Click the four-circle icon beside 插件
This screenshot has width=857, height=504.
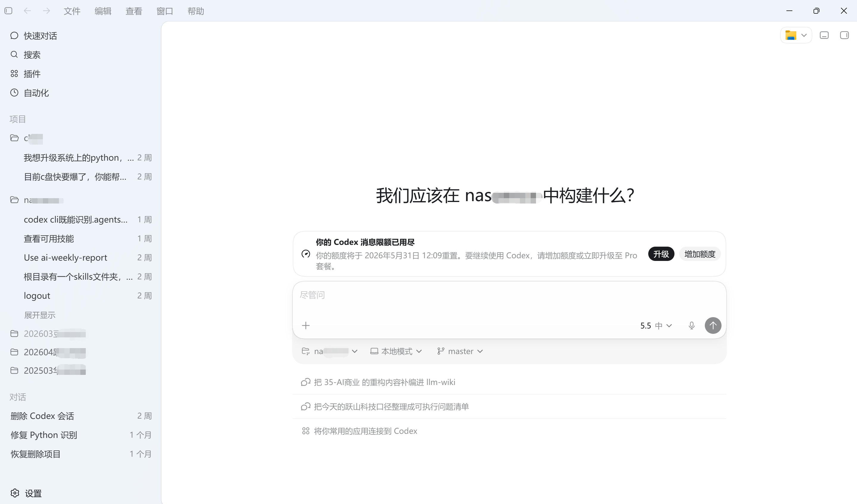(14, 73)
